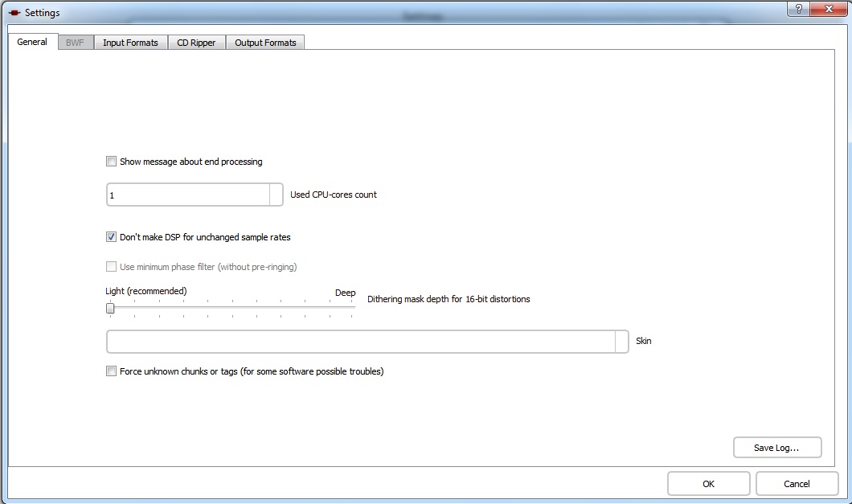852x504 pixels.
Task: Open the Input Formats tab
Action: point(130,43)
